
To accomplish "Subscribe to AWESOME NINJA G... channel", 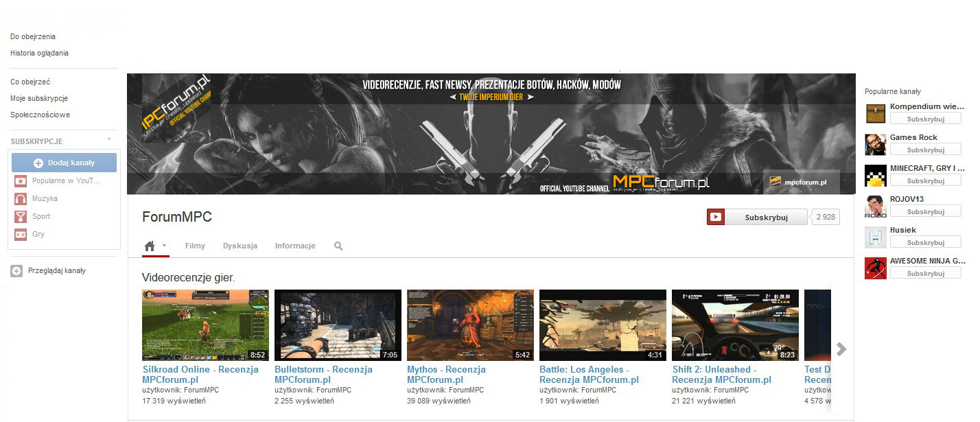I will click(x=925, y=273).
